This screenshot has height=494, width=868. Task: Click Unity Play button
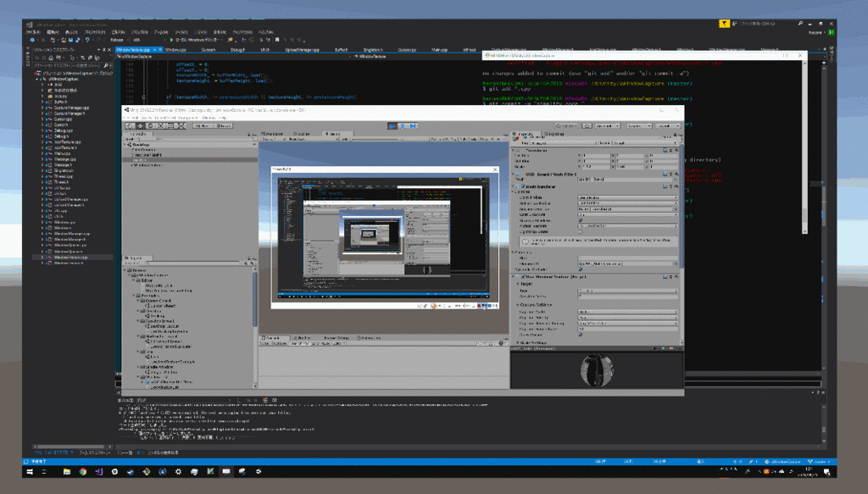pyautogui.click(x=392, y=126)
